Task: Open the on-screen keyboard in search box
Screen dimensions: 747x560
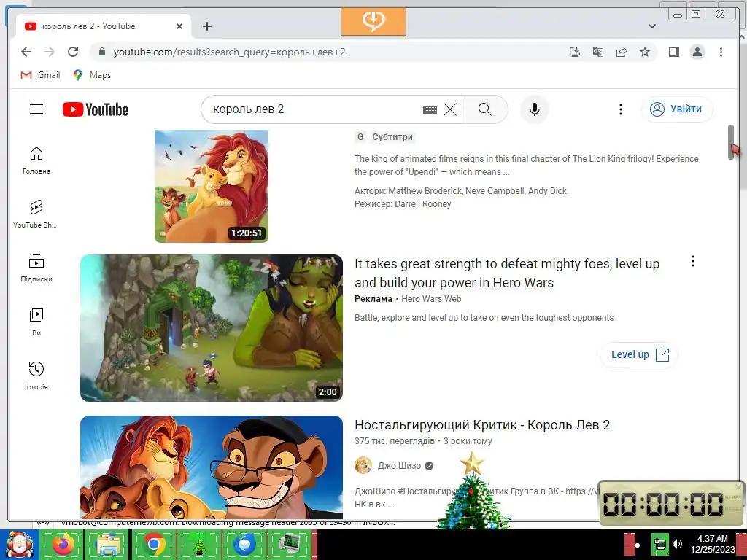Action: 430,109
